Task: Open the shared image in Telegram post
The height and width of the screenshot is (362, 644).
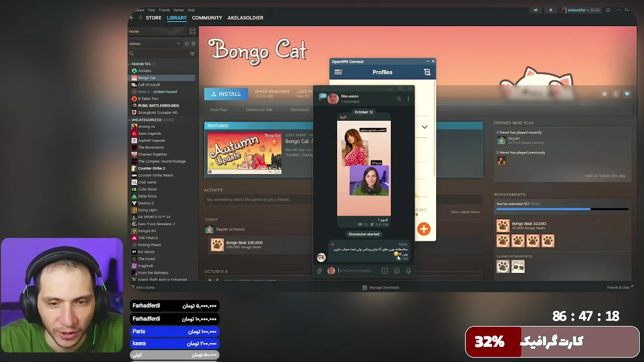Action: click(x=364, y=168)
